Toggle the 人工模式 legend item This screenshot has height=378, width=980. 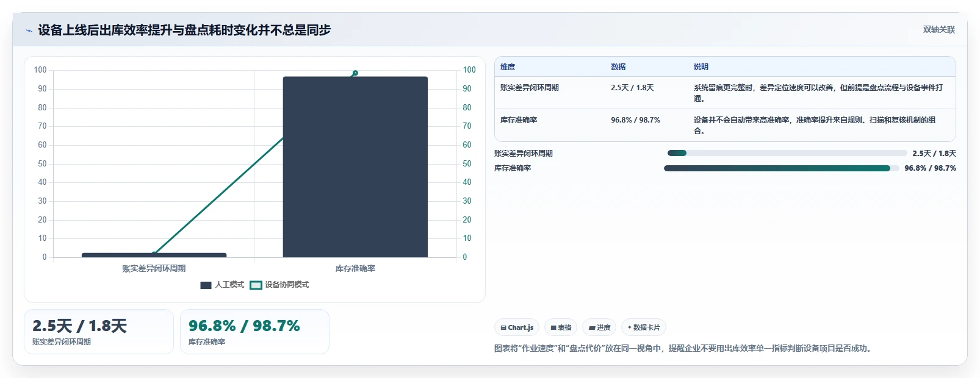(x=222, y=285)
